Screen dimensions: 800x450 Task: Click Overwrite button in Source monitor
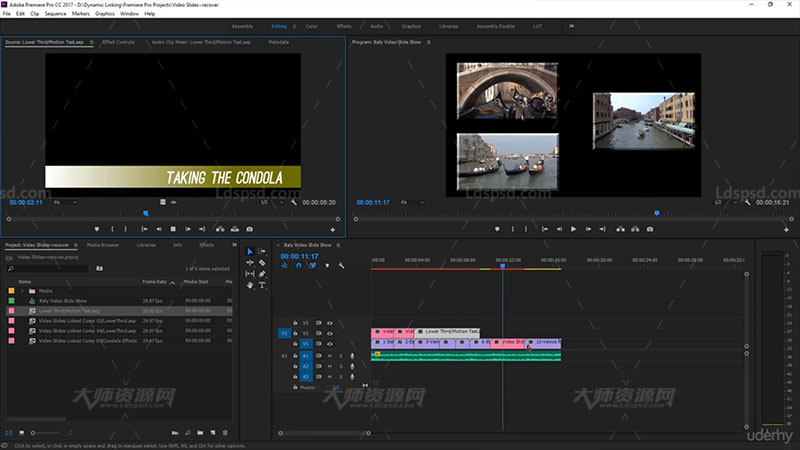[235, 230]
